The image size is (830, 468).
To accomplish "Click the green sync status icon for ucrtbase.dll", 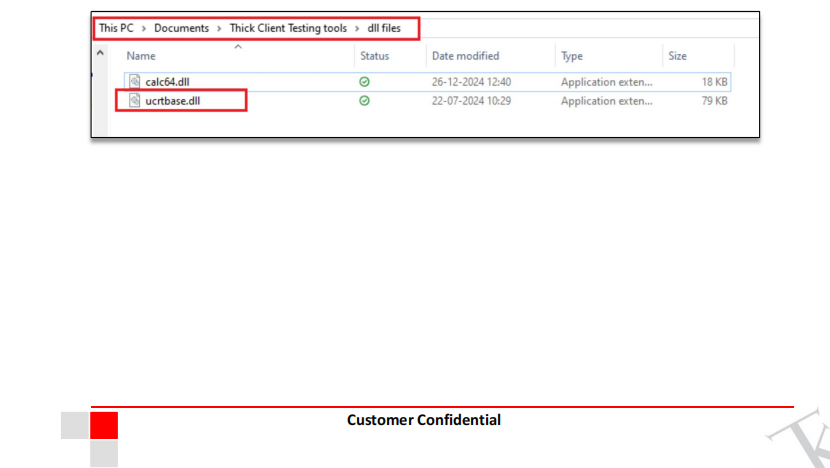I will tap(364, 101).
